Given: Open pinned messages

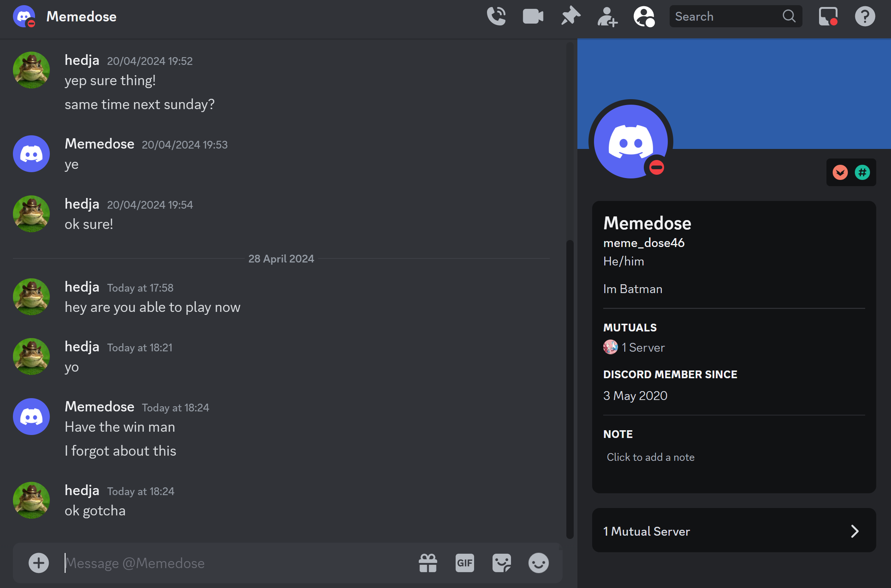Looking at the screenshot, I should point(570,17).
